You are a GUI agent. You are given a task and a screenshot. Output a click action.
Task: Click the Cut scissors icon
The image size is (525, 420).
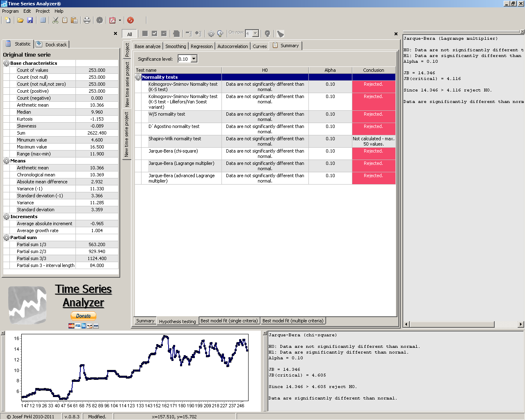click(55, 20)
